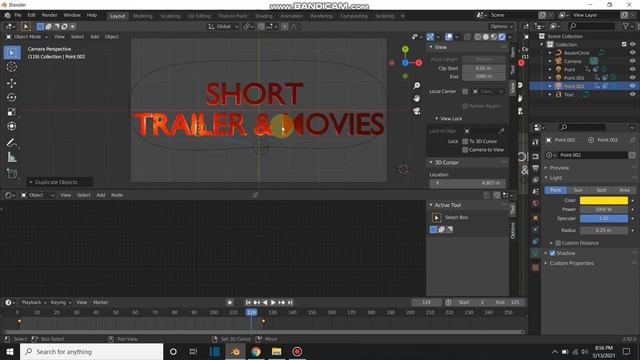Activate the Scale tool

coord(12,112)
